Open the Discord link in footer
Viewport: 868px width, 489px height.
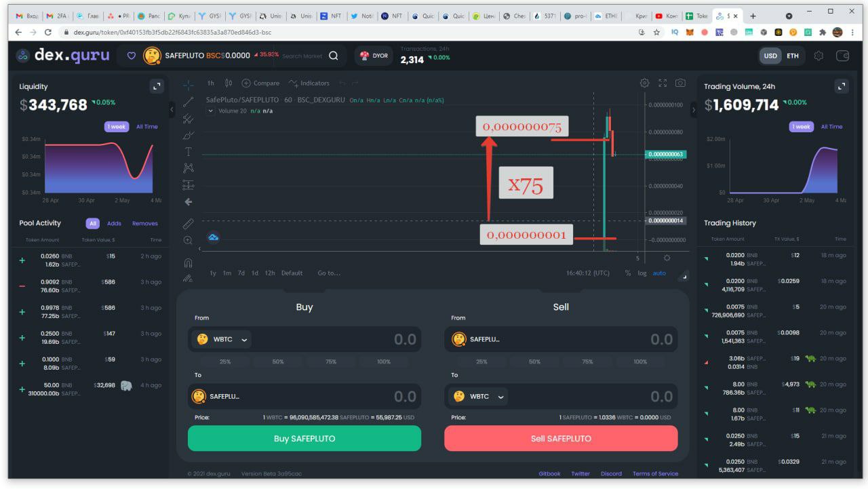[x=611, y=473]
